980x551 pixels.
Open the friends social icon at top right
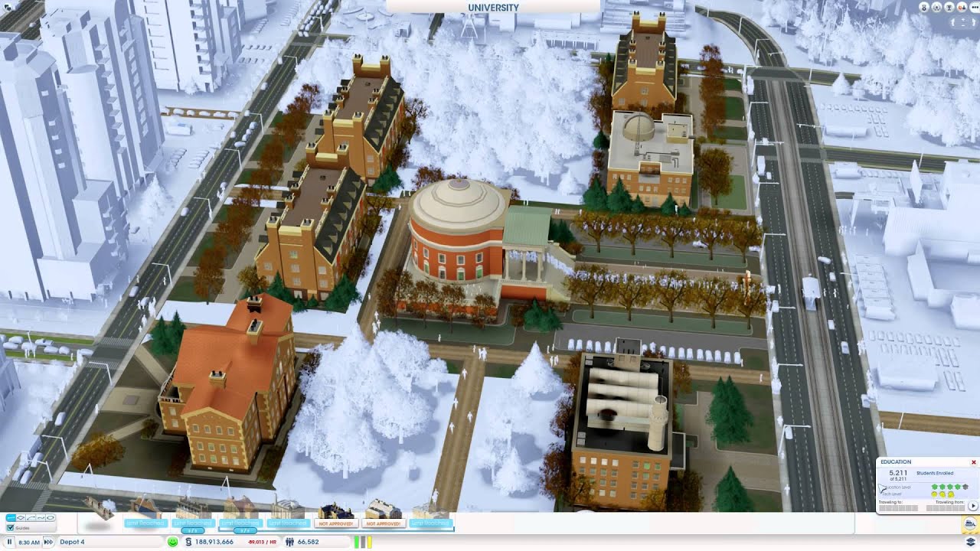coord(962,7)
